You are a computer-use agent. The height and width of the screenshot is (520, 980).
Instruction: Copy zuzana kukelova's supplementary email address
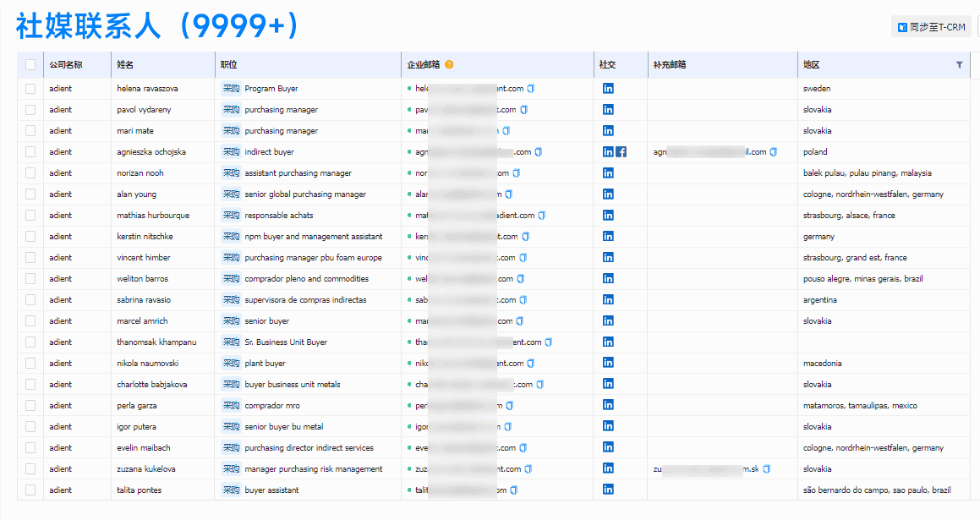coord(779,469)
